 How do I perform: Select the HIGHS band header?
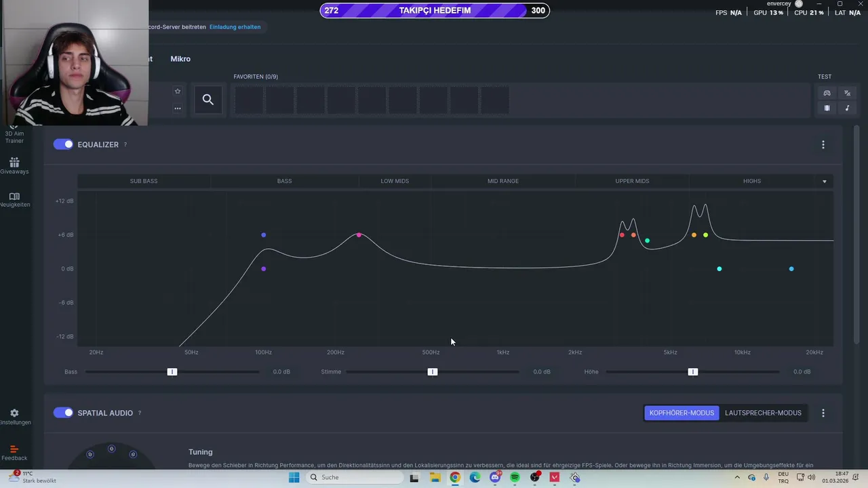coord(752,181)
